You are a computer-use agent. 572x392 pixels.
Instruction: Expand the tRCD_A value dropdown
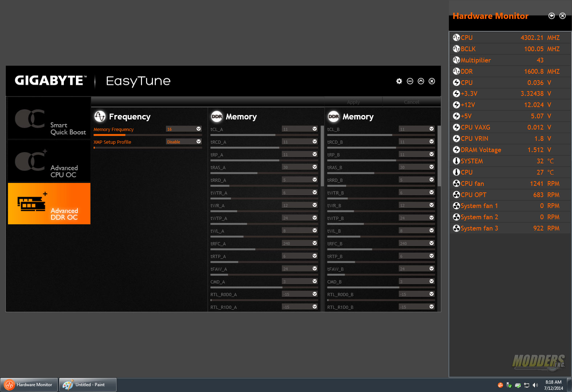coord(300,142)
